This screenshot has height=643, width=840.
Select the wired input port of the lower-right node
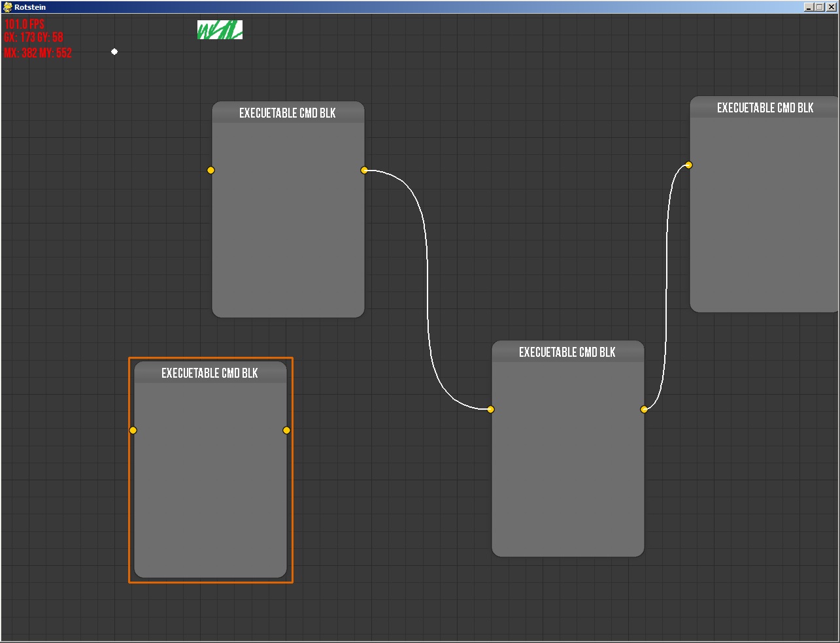pyautogui.click(x=490, y=409)
